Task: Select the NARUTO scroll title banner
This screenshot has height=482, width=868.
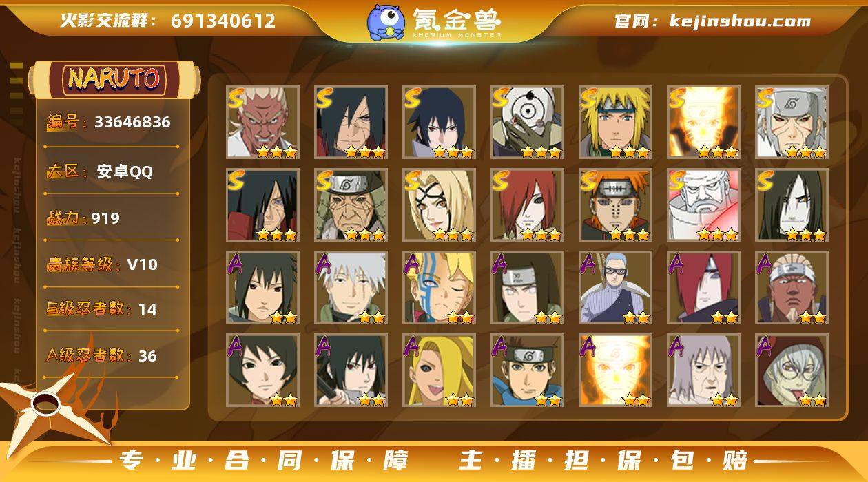Action: click(x=114, y=79)
